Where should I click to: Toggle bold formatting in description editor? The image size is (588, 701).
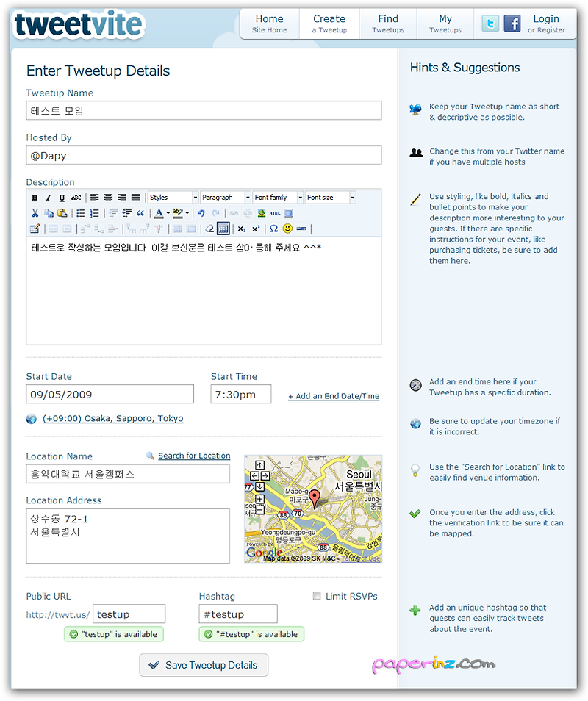click(x=35, y=198)
